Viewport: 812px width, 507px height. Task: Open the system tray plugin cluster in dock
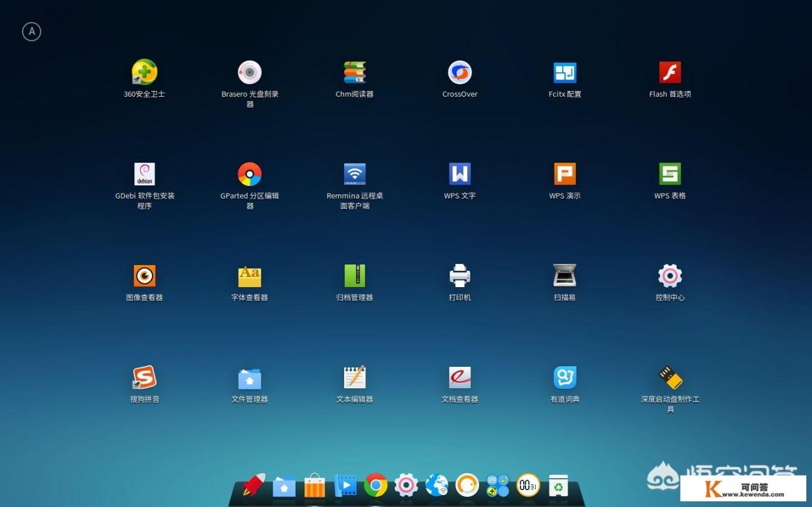pos(497,485)
